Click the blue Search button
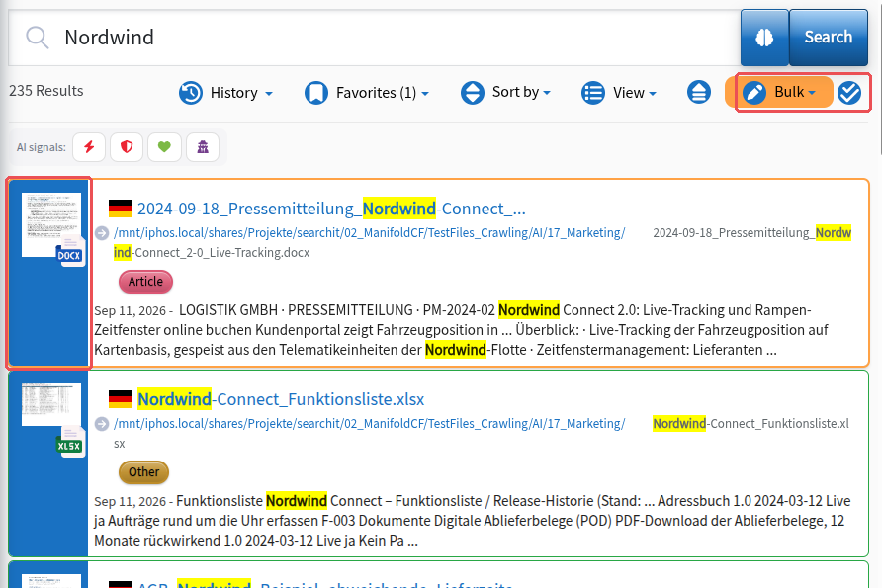The image size is (882, 588). (828, 38)
